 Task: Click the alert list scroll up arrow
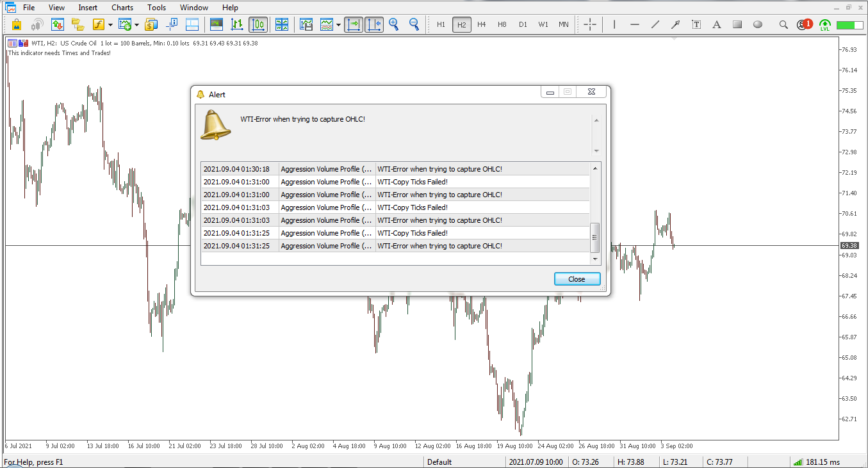pyautogui.click(x=595, y=168)
